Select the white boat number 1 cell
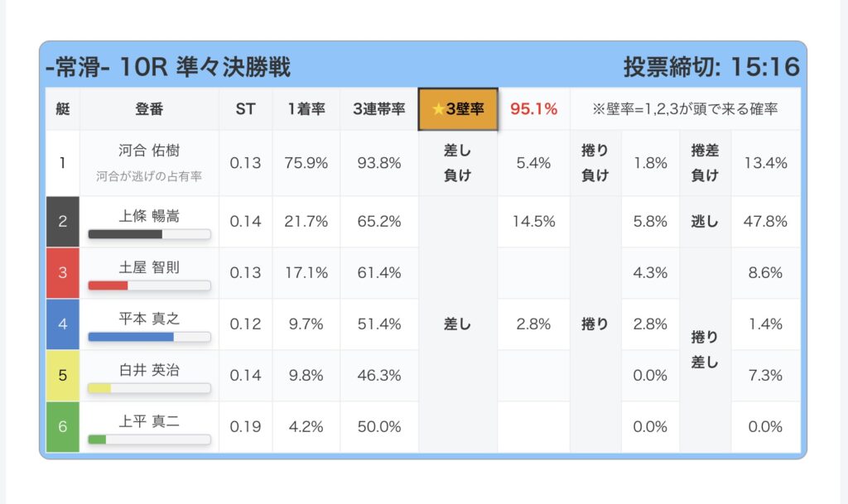Image resolution: width=848 pixels, height=504 pixels. 63,163
